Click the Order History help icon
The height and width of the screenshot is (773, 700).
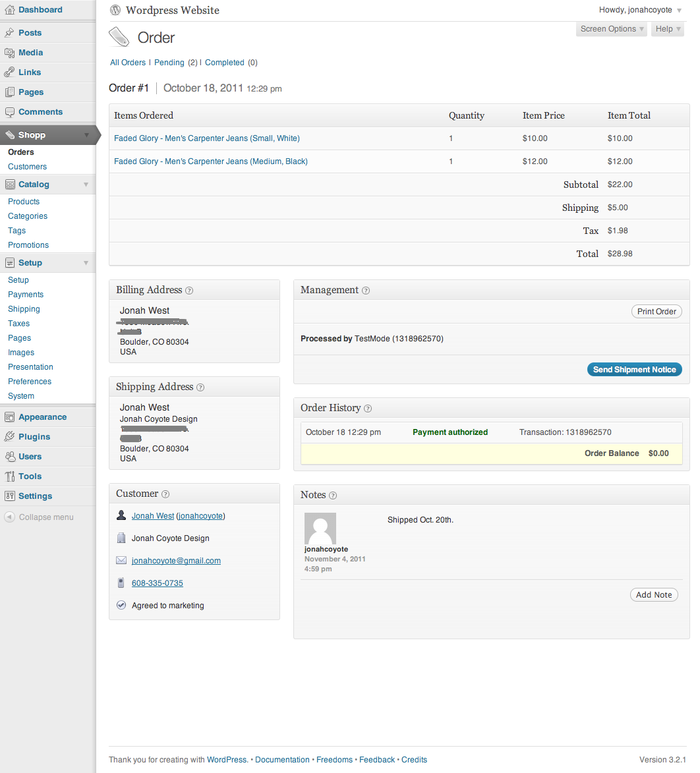pos(368,409)
